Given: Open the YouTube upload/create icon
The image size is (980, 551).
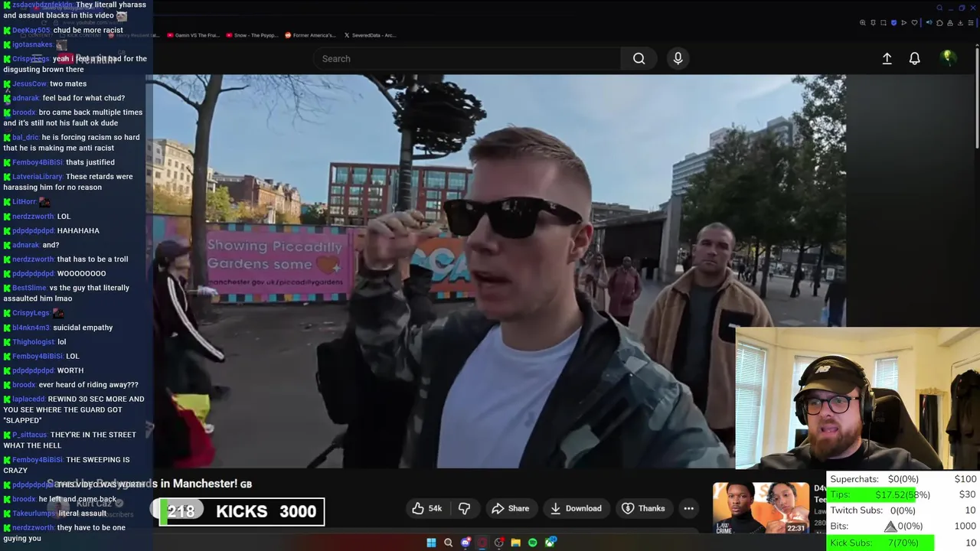Looking at the screenshot, I should tap(887, 58).
